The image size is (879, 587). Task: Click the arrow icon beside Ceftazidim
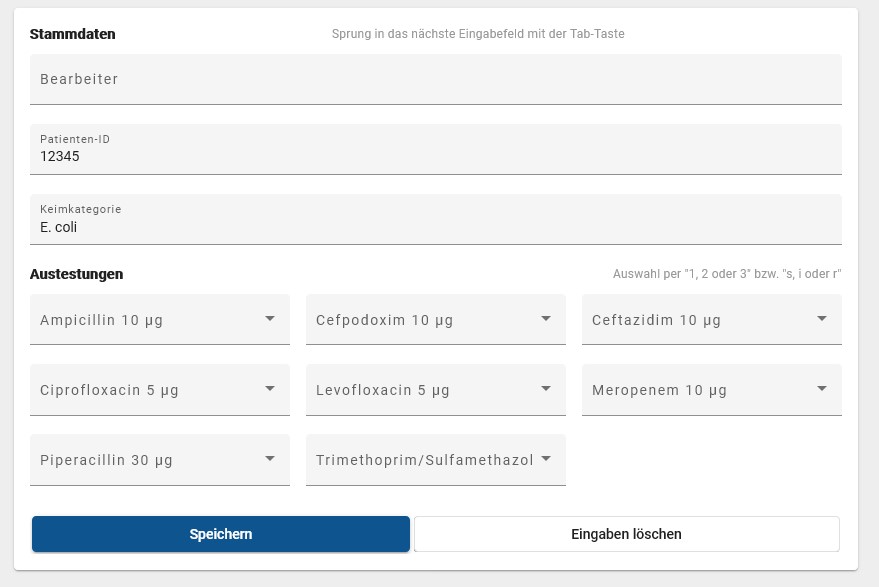tap(822, 318)
